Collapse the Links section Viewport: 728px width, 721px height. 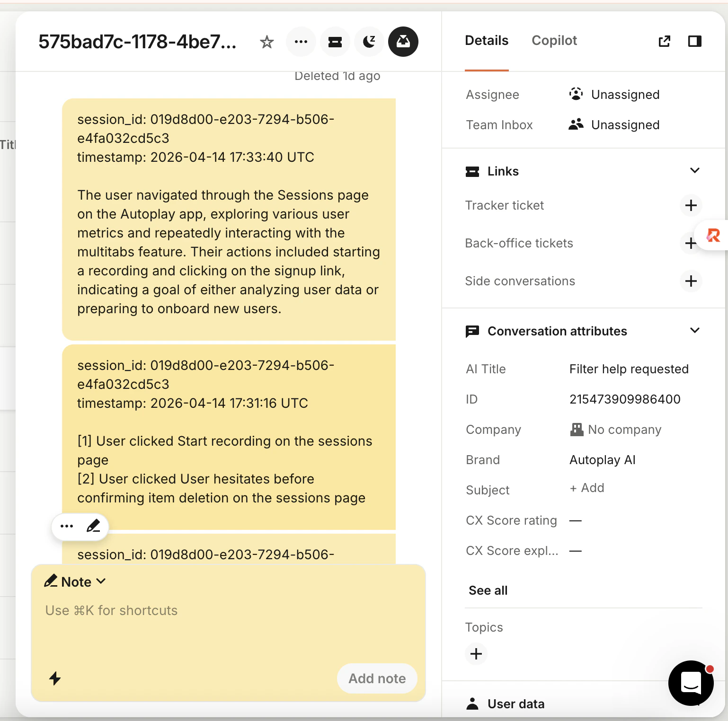click(694, 170)
